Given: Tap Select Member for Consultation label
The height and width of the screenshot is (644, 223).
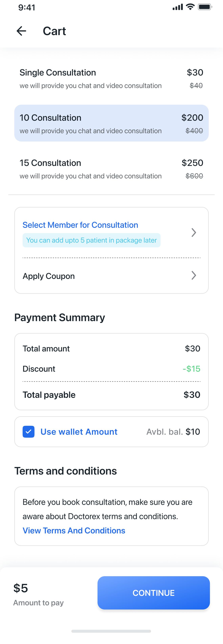Looking at the screenshot, I should click(x=80, y=225).
